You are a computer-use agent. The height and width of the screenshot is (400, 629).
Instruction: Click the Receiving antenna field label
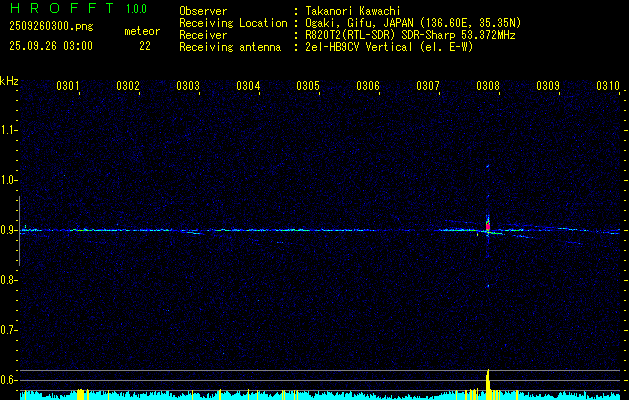(230, 47)
